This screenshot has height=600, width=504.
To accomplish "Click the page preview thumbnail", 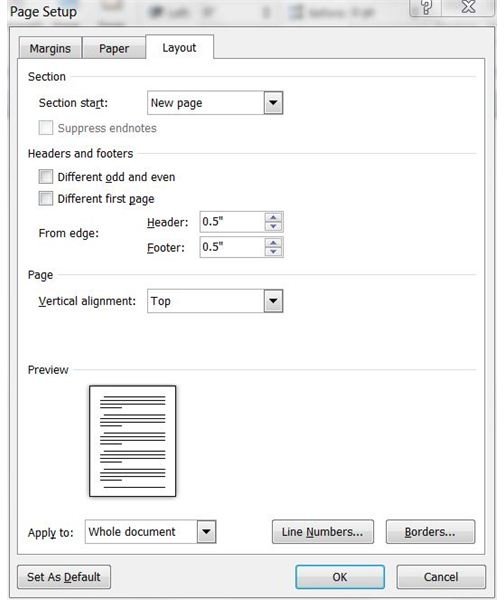I will 132,441.
